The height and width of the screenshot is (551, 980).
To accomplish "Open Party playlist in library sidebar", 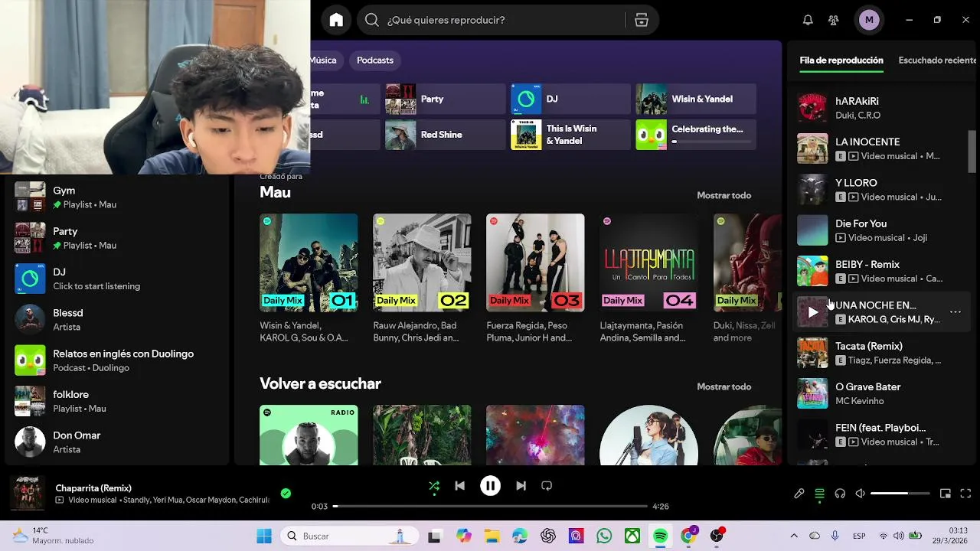I will click(119, 238).
